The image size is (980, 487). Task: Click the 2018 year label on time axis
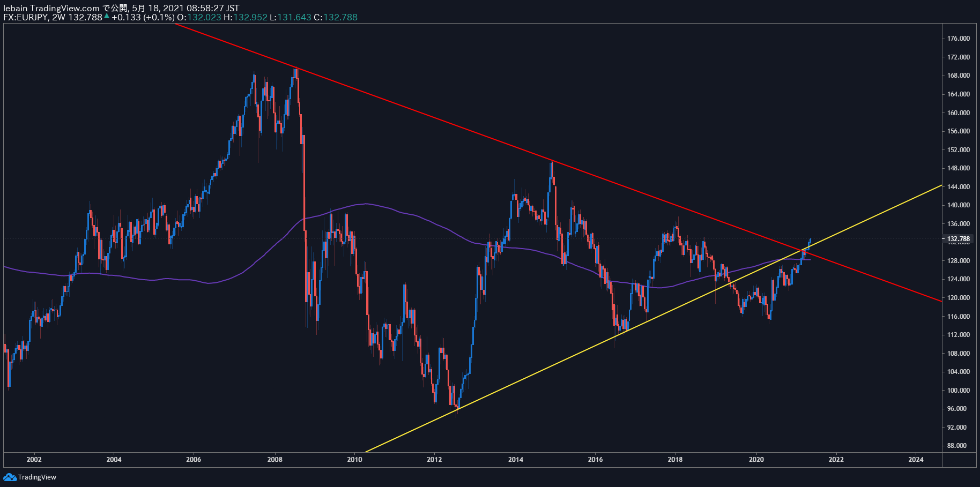pyautogui.click(x=675, y=459)
